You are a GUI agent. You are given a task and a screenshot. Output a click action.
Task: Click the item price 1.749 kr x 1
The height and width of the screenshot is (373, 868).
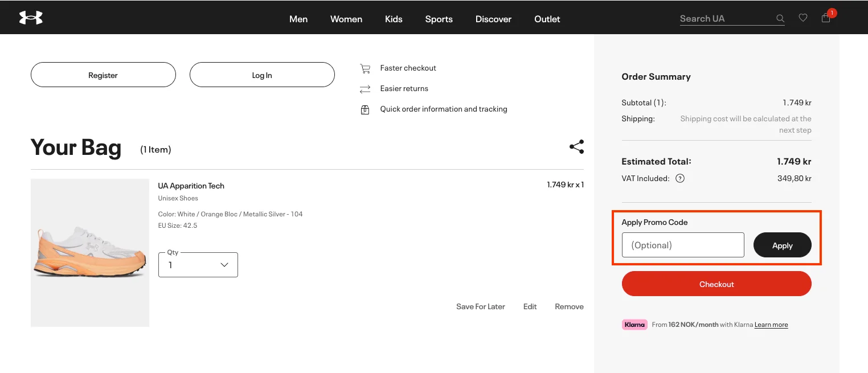566,185
